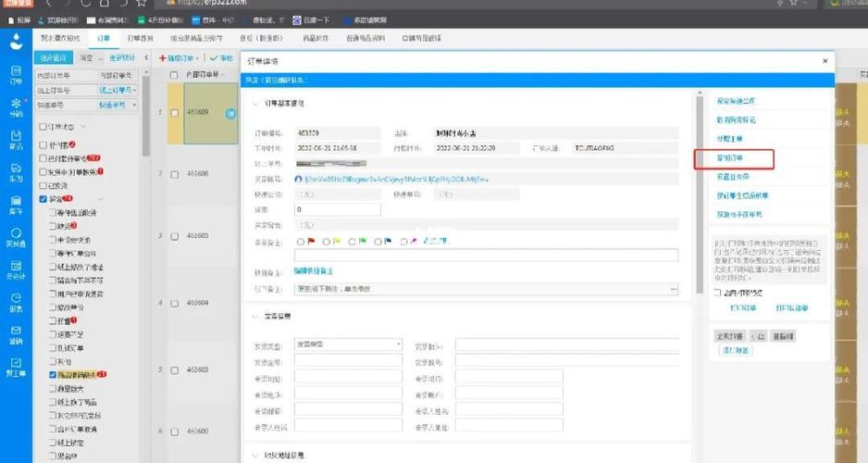Click the blue badge icon on order 463609

pos(230,114)
